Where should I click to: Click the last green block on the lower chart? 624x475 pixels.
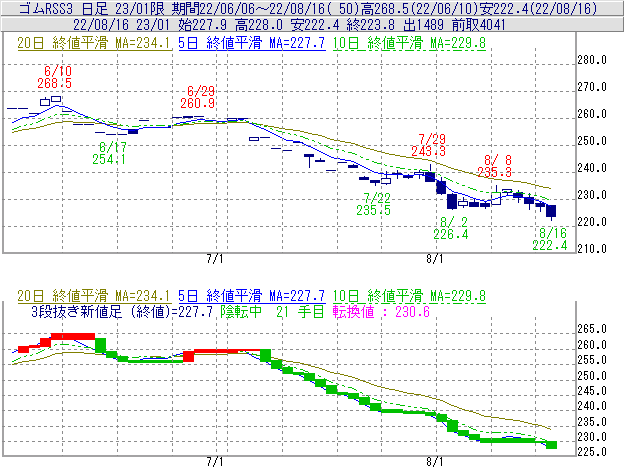(551, 445)
